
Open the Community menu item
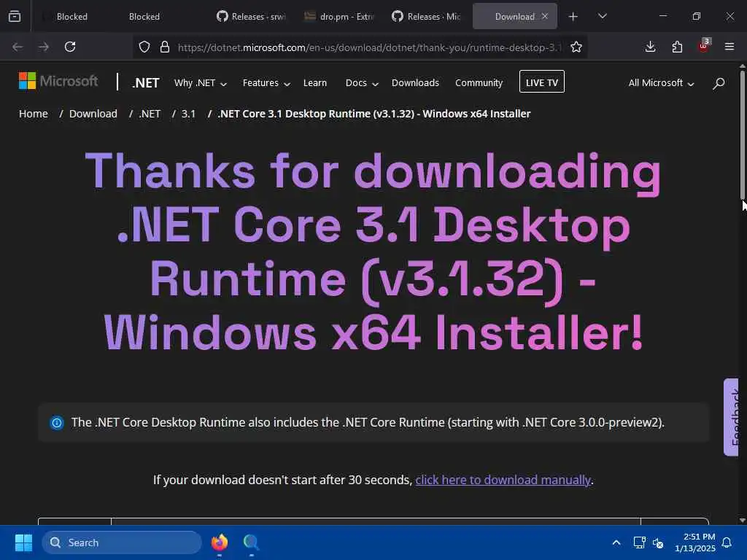tap(479, 83)
